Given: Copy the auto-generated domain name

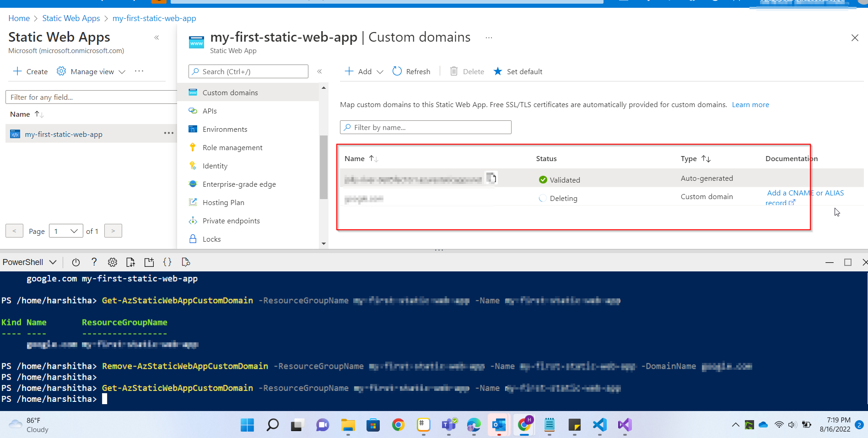Looking at the screenshot, I should pos(491,178).
